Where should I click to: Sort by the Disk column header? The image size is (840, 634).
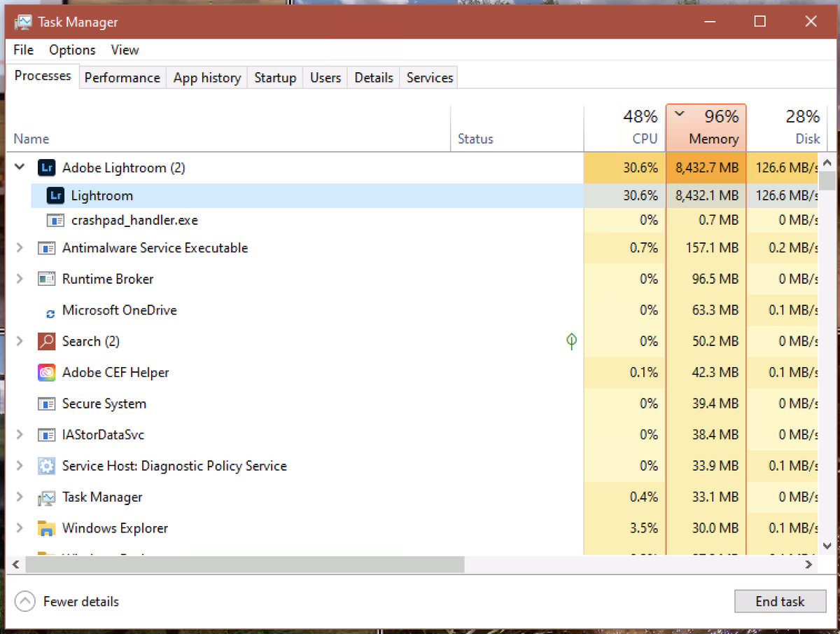coord(787,128)
